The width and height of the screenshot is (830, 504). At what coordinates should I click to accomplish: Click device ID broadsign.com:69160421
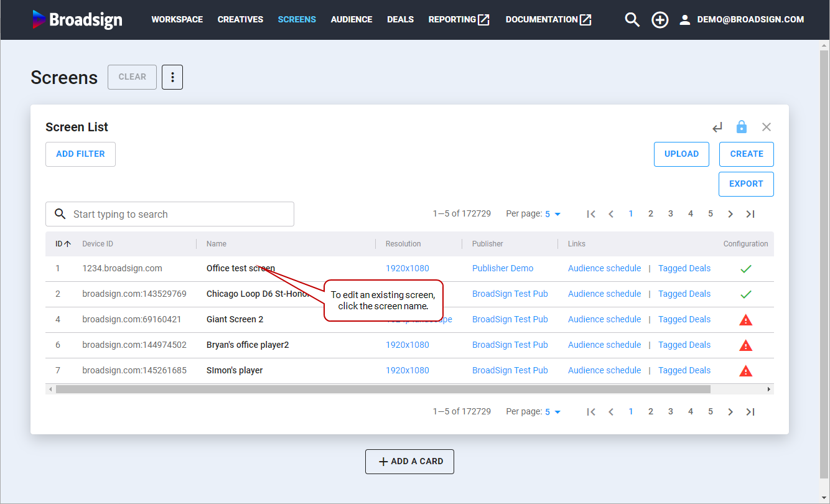click(x=132, y=320)
